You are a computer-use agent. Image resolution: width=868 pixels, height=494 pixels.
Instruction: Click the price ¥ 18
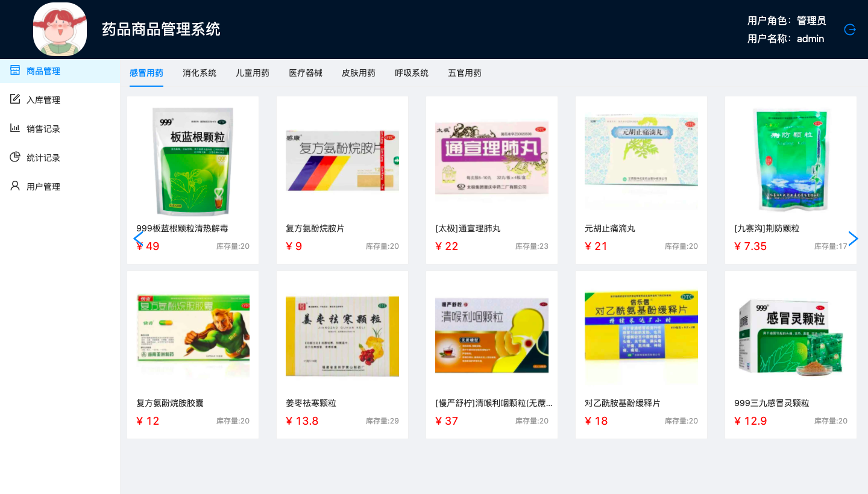point(597,421)
